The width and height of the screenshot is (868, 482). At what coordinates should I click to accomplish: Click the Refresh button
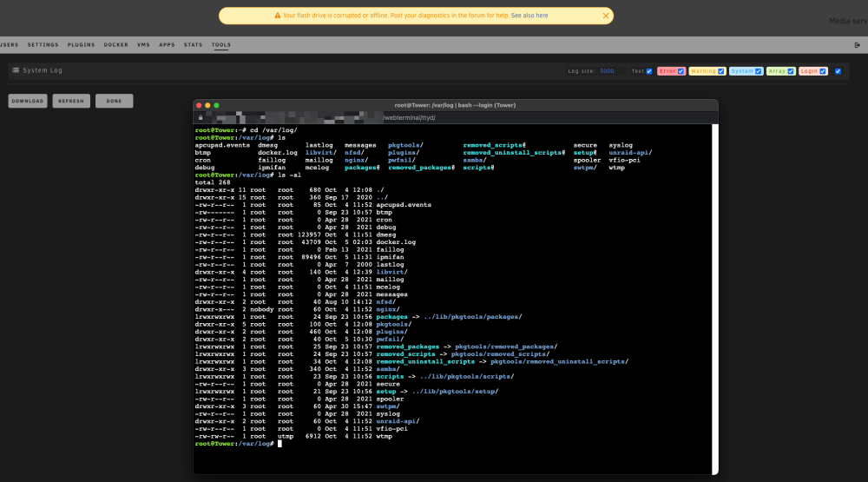pyautogui.click(x=71, y=101)
